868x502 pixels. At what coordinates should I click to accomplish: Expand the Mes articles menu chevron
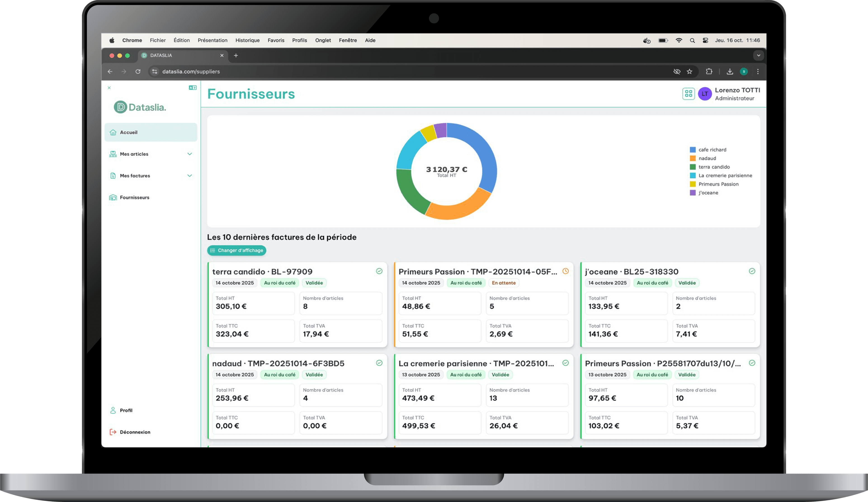pos(189,154)
